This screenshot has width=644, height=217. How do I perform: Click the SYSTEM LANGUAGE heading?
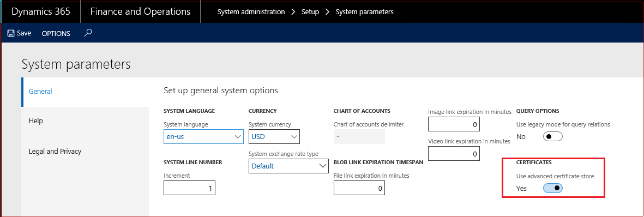click(189, 111)
